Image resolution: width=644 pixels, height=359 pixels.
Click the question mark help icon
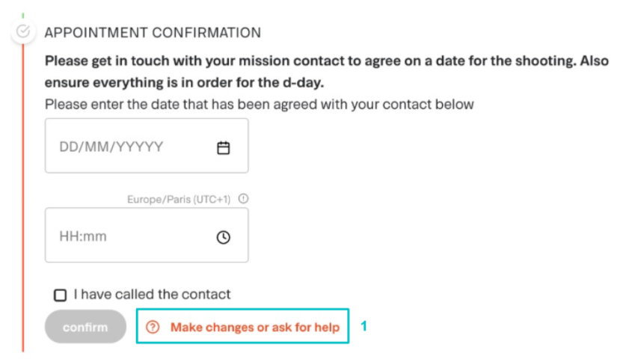pyautogui.click(x=153, y=327)
